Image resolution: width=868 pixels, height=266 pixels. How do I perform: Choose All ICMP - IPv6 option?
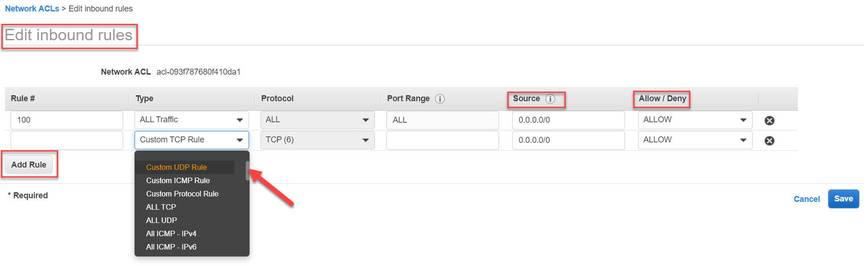171,247
